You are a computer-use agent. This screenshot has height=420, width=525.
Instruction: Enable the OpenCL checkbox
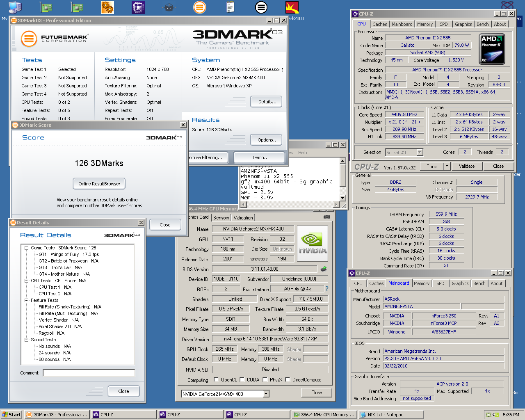[x=216, y=380]
